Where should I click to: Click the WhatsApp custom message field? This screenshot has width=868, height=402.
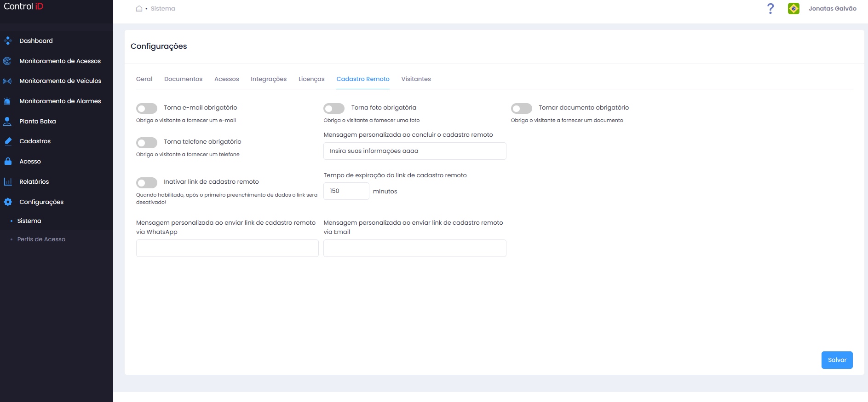pyautogui.click(x=227, y=248)
